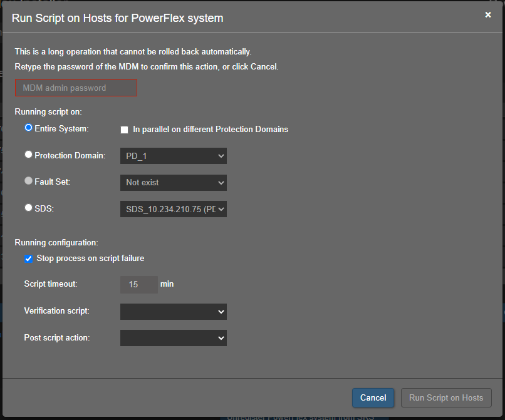Expand the Post script action dropdown
505x420 pixels.
click(173, 337)
